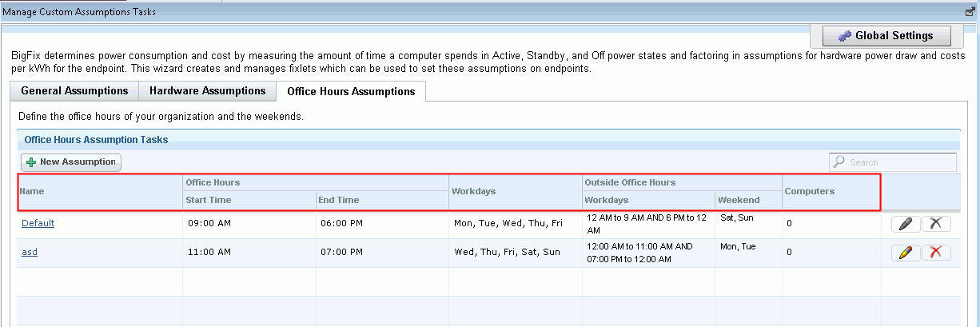
Task: Sort by the Start Time column header
Action: click(209, 200)
